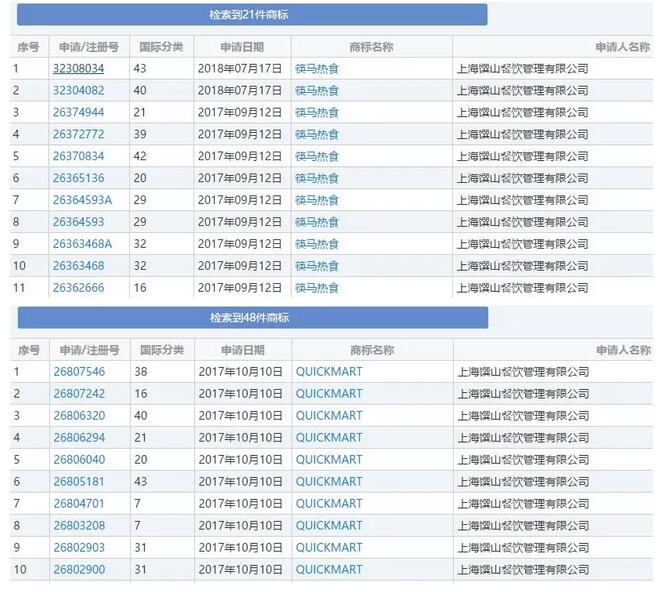Select date 2017年10月10日 in row 26806040
This screenshot has height=592, width=669.
(241, 460)
